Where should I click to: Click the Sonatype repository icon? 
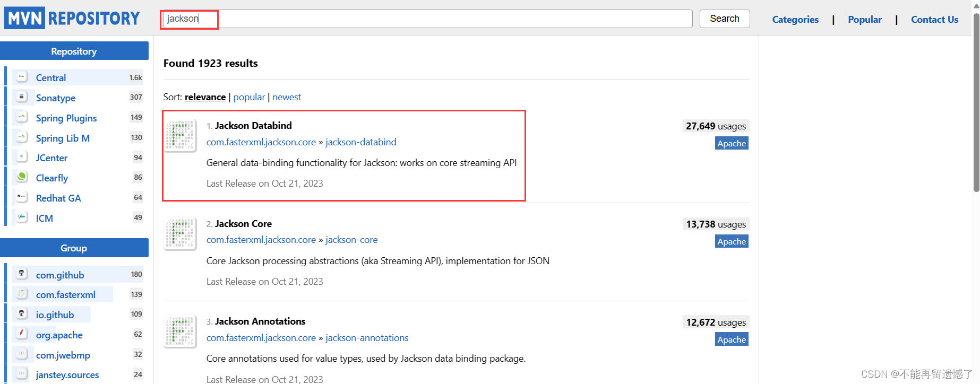tap(22, 97)
